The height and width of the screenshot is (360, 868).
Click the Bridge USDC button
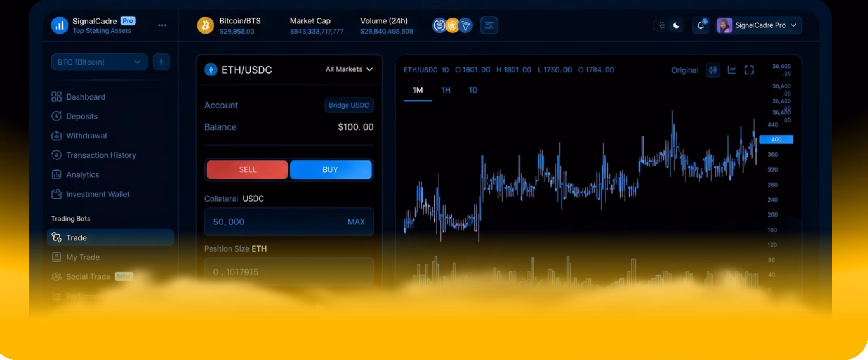[x=349, y=105]
